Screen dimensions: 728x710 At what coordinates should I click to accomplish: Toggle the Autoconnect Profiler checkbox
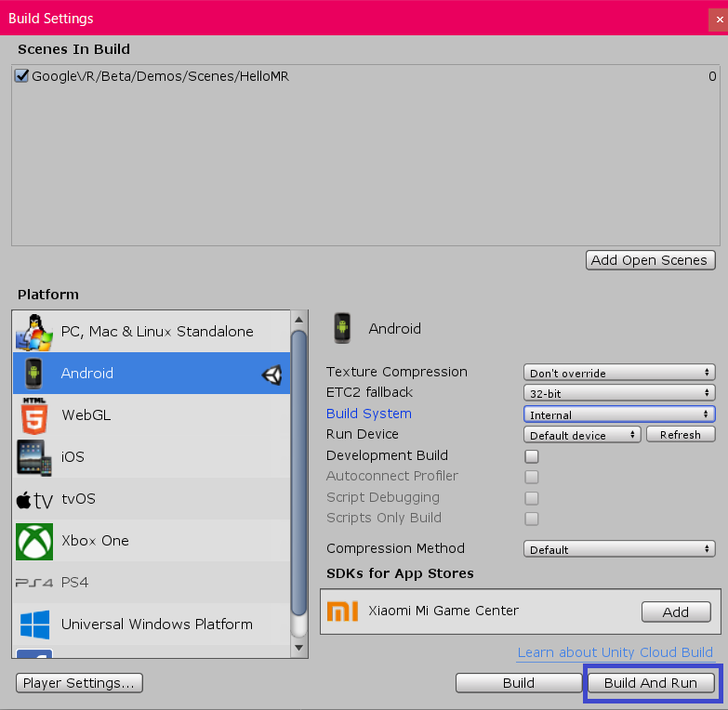(532, 477)
